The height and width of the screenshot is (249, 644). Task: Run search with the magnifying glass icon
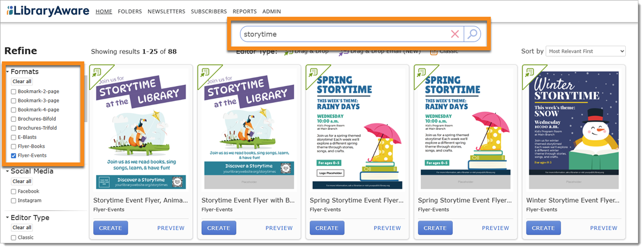(472, 34)
